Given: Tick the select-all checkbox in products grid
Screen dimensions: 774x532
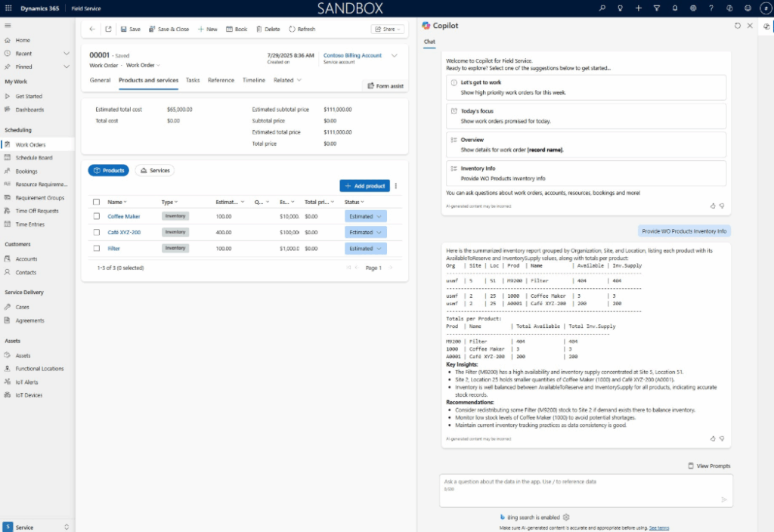Looking at the screenshot, I should pyautogui.click(x=96, y=202).
